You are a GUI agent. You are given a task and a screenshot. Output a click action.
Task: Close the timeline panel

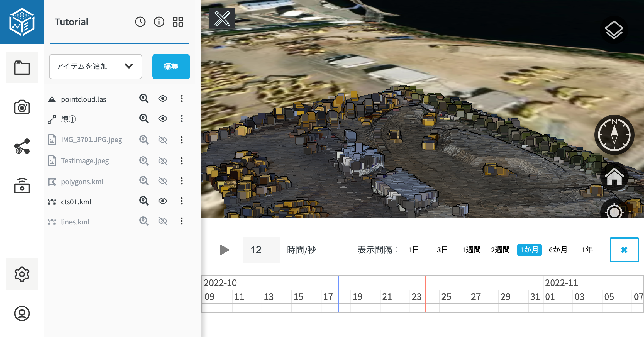pyautogui.click(x=624, y=250)
